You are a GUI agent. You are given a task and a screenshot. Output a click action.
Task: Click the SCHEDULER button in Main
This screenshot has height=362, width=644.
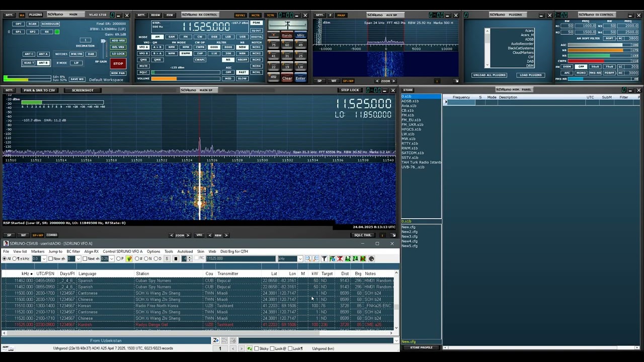50,24
